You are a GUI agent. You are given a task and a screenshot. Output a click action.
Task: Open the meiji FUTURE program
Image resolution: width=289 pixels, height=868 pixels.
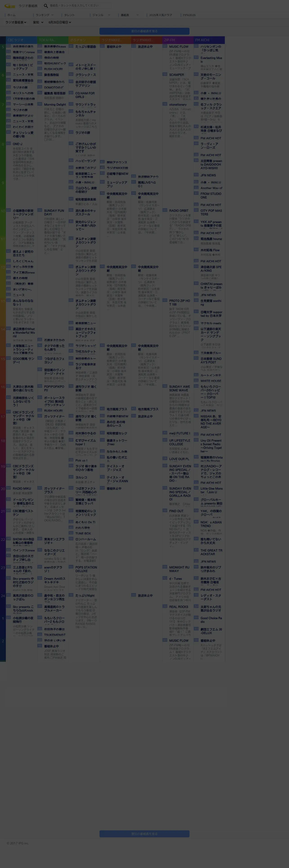pyautogui.click(x=179, y=433)
